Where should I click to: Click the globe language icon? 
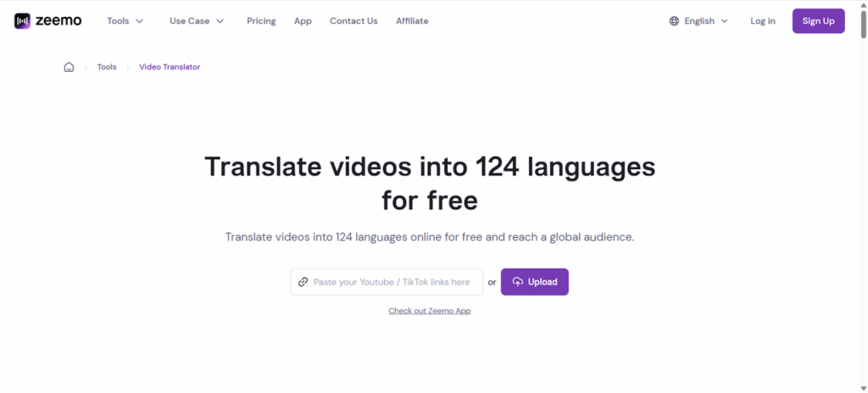674,21
